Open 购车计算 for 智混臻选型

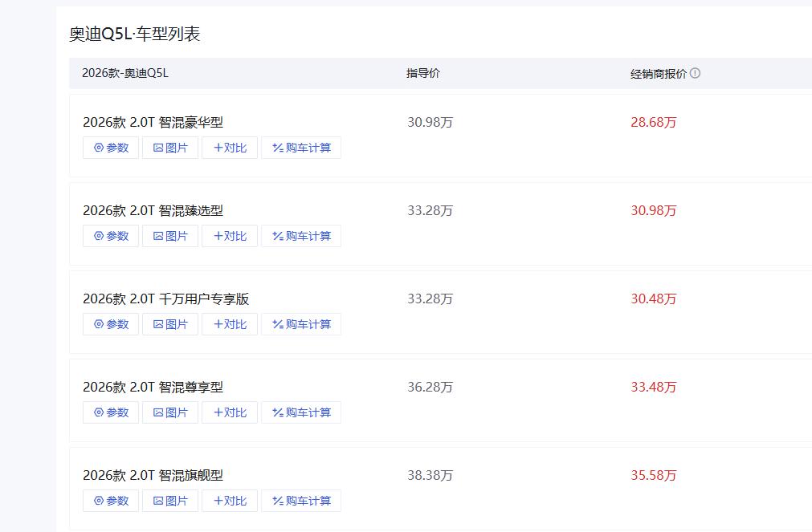coord(301,236)
